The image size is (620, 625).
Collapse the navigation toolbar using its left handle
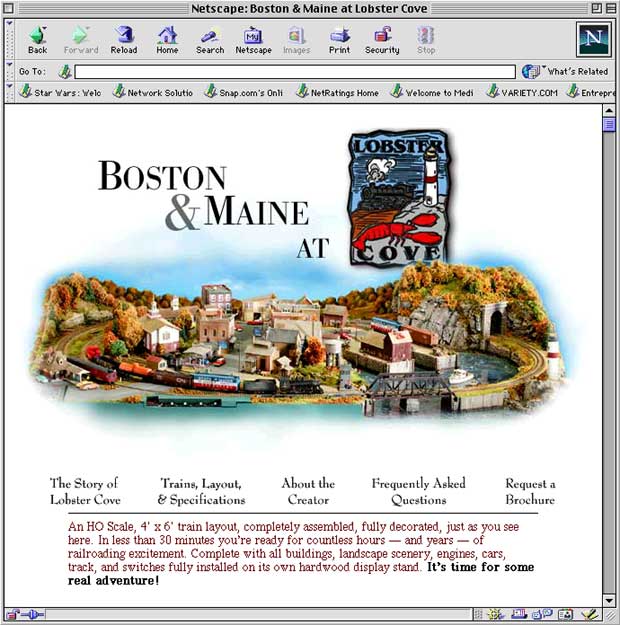9,40
